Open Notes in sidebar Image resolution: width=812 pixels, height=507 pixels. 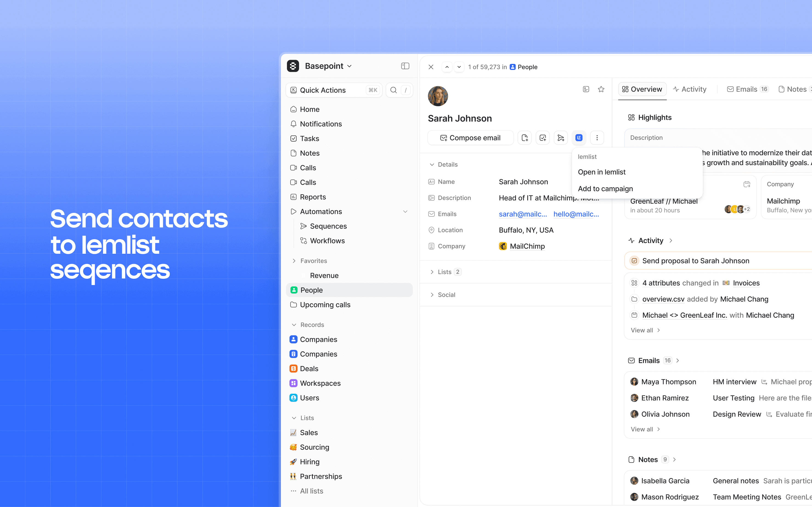coord(349,153)
